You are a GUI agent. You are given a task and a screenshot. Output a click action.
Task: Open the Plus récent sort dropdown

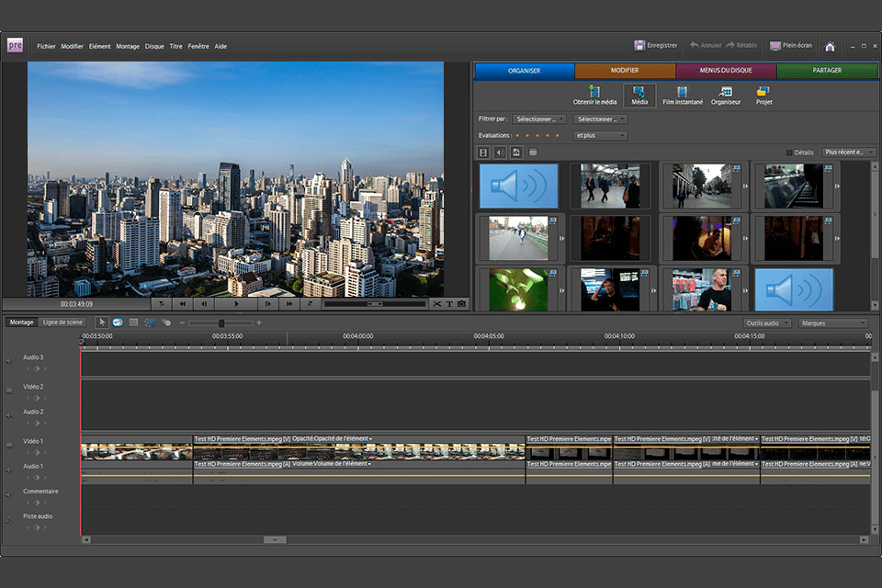849,153
